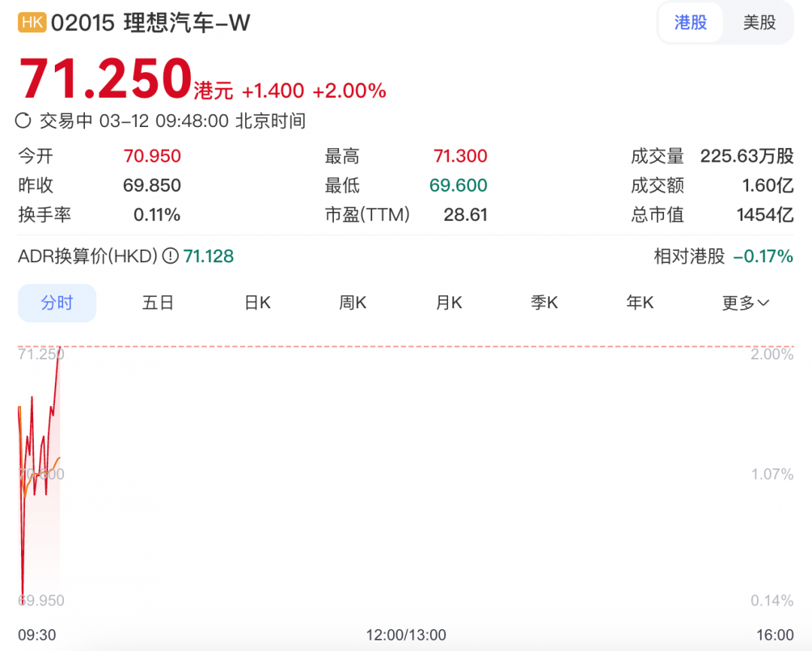This screenshot has width=812, height=651.
Task: Click the +2.00% percent change header value
Action: [349, 91]
